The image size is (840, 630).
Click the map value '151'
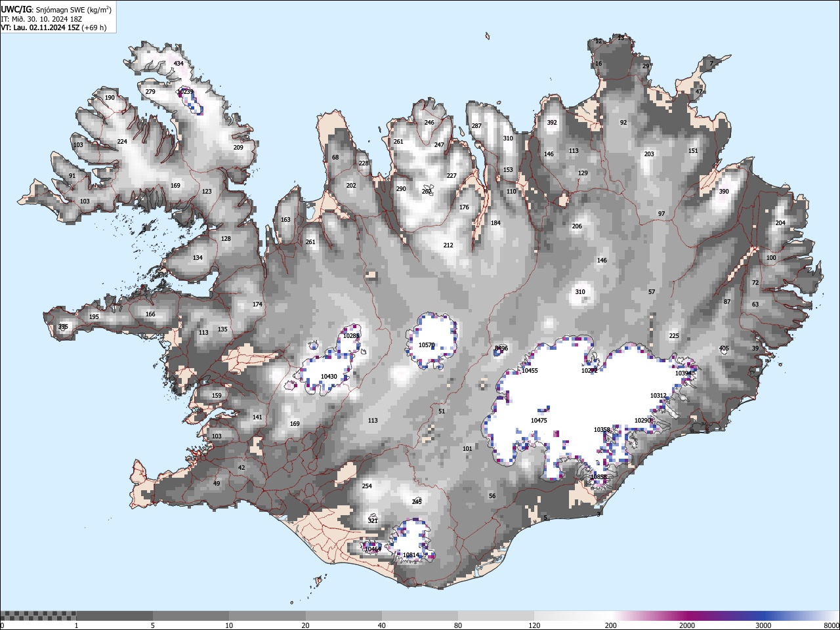(x=693, y=151)
